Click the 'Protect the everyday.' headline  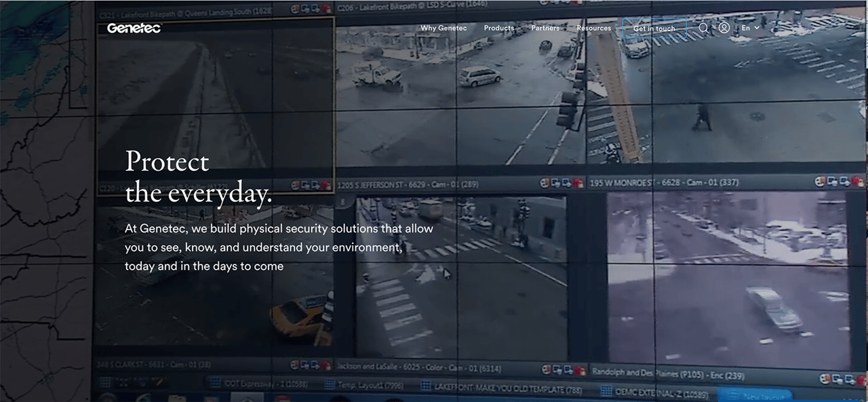[199, 178]
